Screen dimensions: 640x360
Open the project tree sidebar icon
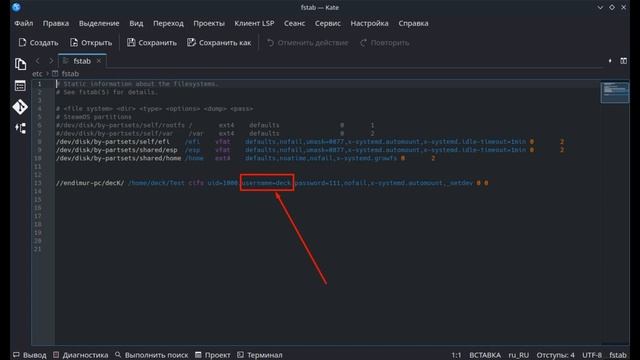[20, 128]
